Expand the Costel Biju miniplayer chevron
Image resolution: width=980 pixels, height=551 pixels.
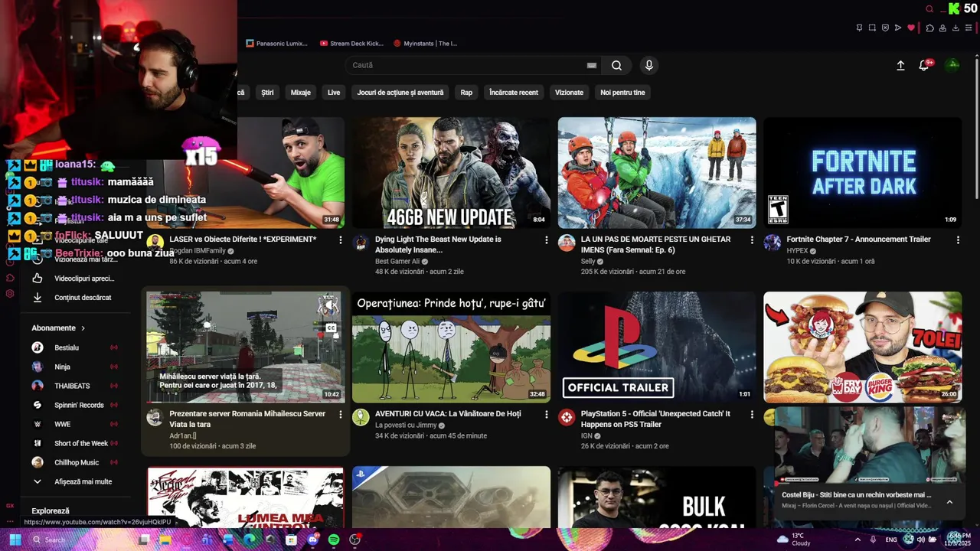pyautogui.click(x=949, y=502)
